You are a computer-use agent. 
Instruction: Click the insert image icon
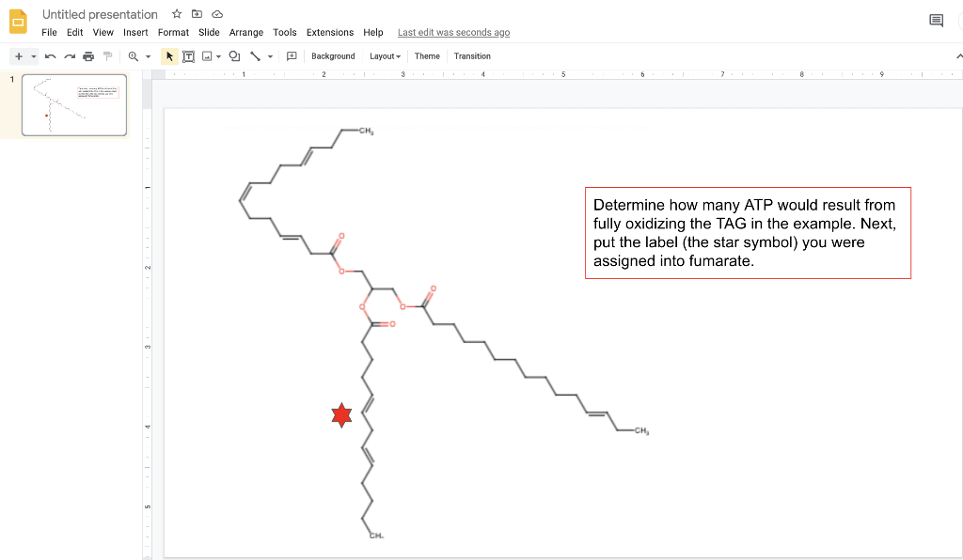[207, 56]
